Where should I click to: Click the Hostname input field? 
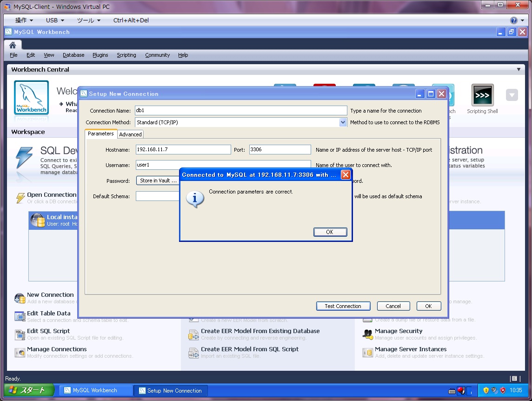183,149
